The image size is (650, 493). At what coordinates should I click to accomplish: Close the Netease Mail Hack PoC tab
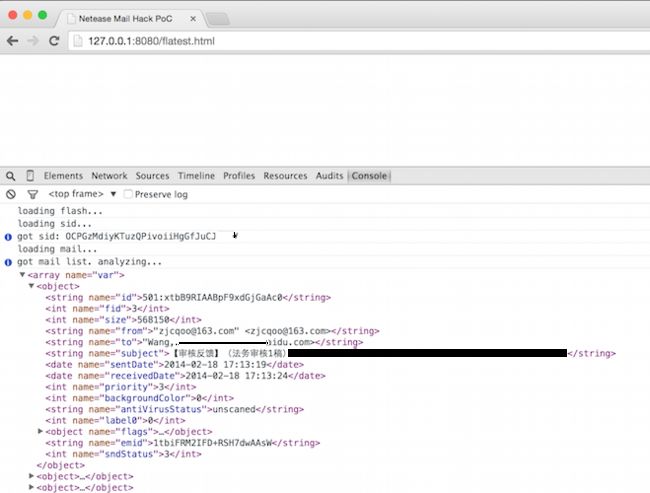(x=193, y=19)
